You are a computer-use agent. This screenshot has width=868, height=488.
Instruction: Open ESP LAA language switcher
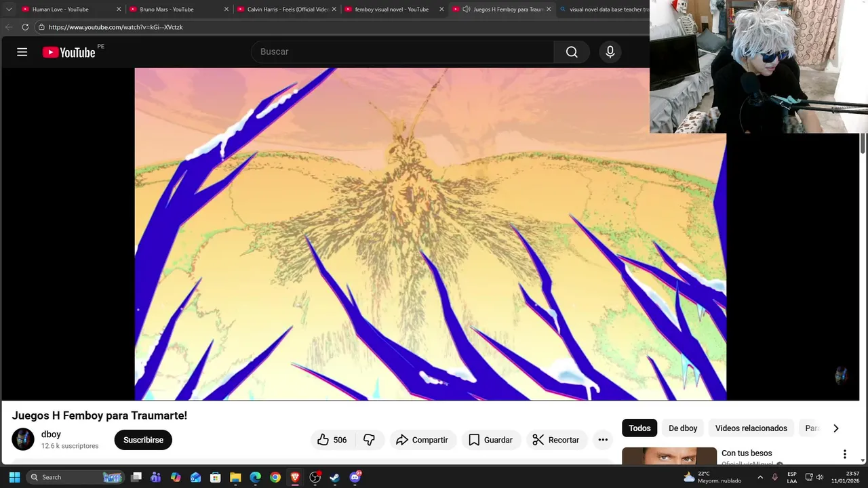[x=792, y=477]
